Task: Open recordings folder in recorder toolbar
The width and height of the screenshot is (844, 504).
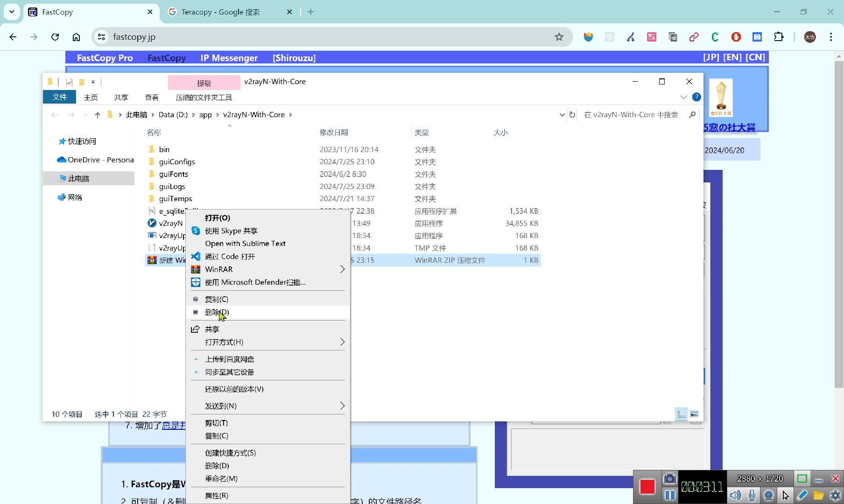Action: point(818,495)
